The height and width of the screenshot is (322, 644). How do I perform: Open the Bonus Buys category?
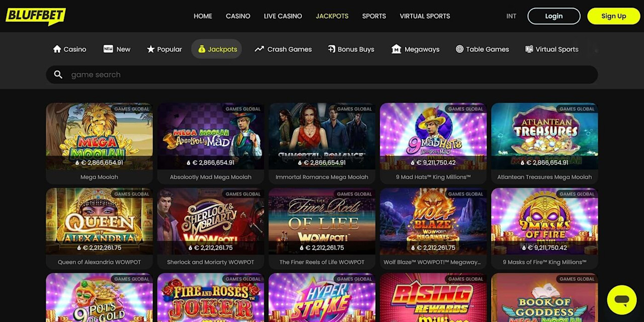(351, 49)
